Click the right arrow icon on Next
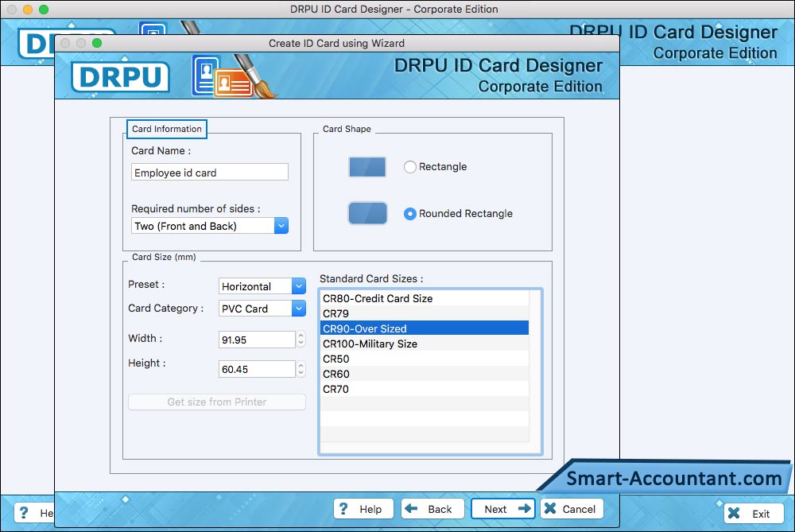 [x=524, y=508]
